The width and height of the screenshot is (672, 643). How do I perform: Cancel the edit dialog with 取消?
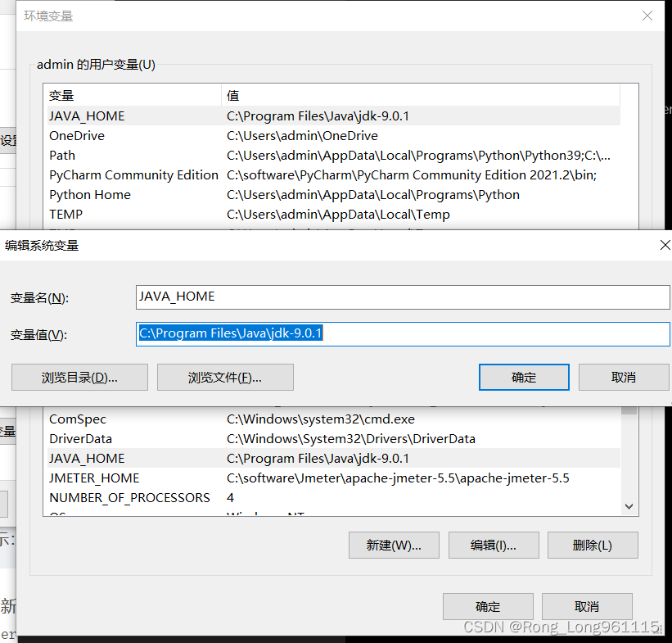[624, 377]
